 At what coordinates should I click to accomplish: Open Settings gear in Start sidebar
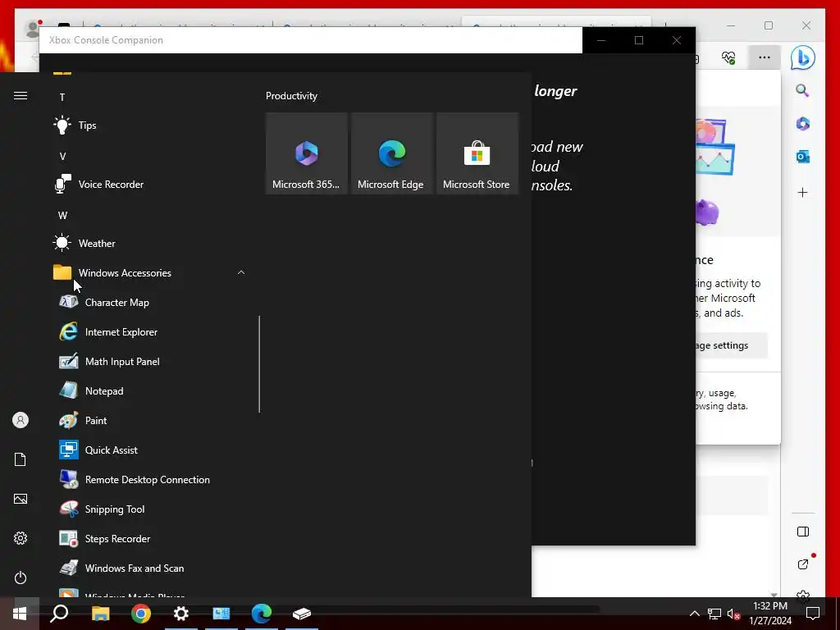pos(21,538)
